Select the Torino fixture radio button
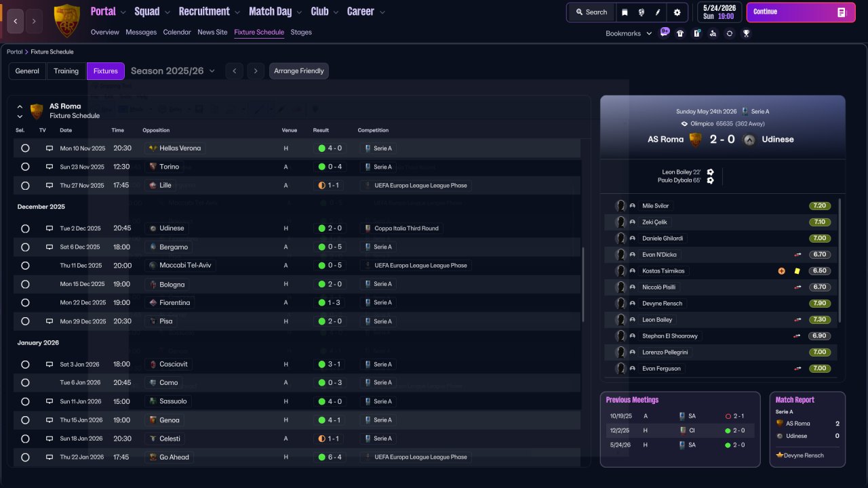This screenshot has height=488, width=868. tap(25, 167)
